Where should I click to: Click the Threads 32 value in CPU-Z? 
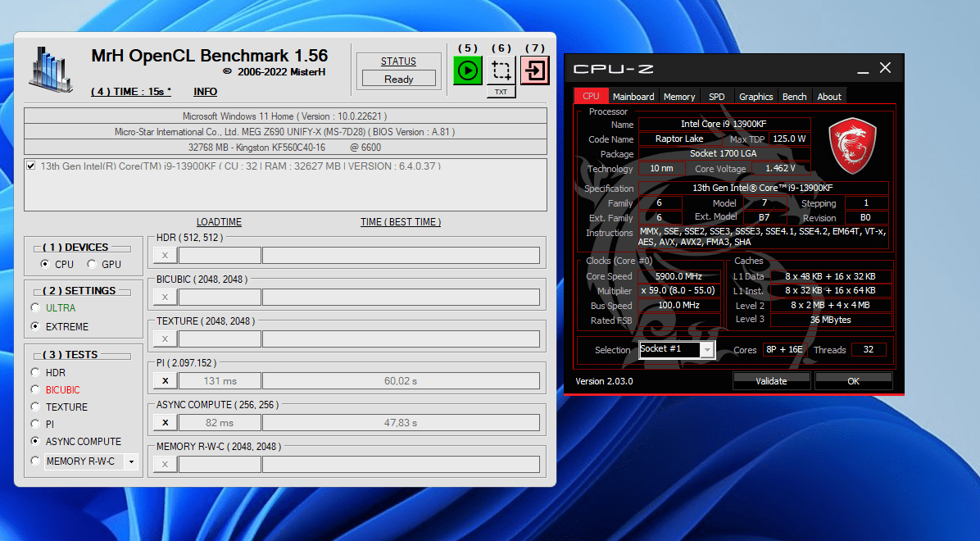click(x=868, y=350)
